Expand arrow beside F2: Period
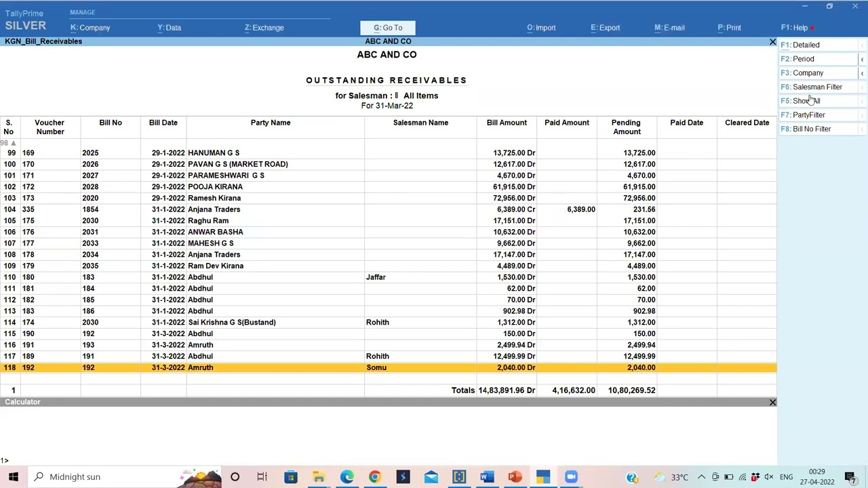The width and height of the screenshot is (868, 488). [x=862, y=59]
